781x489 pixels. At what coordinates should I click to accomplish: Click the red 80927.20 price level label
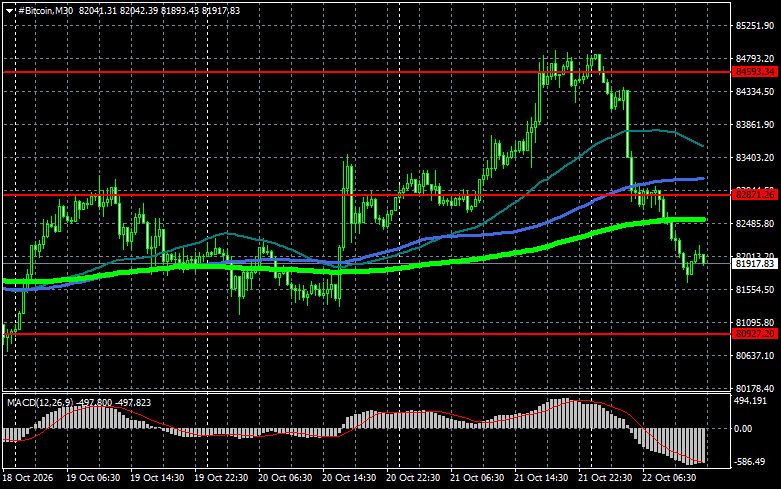tap(755, 334)
